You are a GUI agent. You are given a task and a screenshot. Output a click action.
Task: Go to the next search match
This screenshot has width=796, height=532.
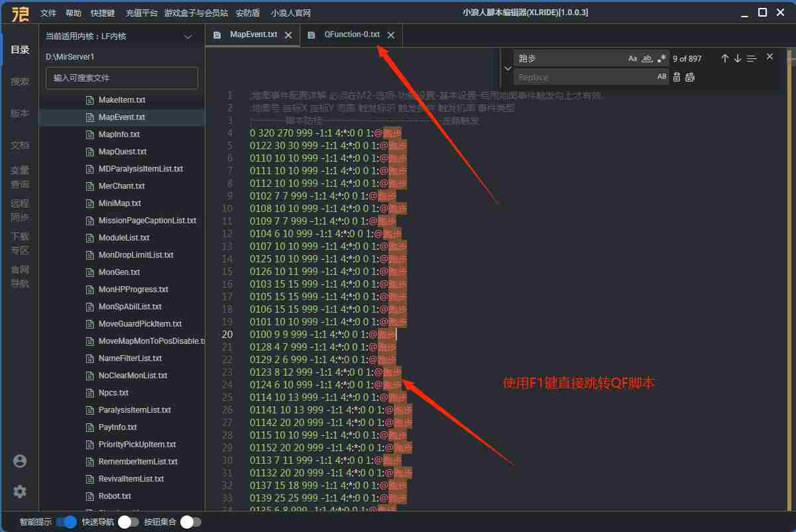tap(737, 58)
